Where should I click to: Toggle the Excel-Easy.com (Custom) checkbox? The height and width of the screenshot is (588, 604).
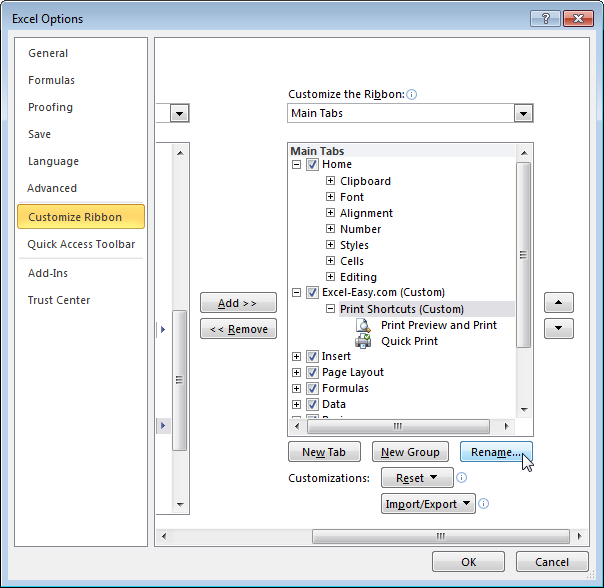pyautogui.click(x=312, y=292)
